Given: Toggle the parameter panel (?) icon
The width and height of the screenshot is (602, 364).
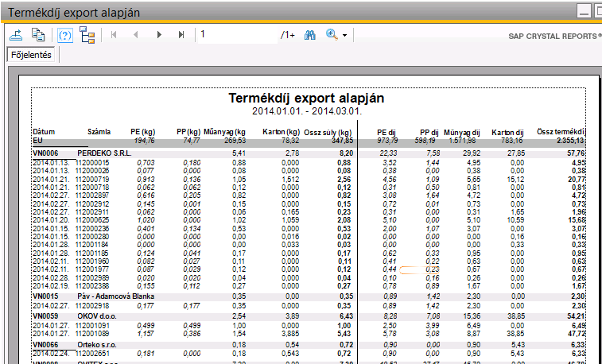Looking at the screenshot, I should click(x=65, y=35).
